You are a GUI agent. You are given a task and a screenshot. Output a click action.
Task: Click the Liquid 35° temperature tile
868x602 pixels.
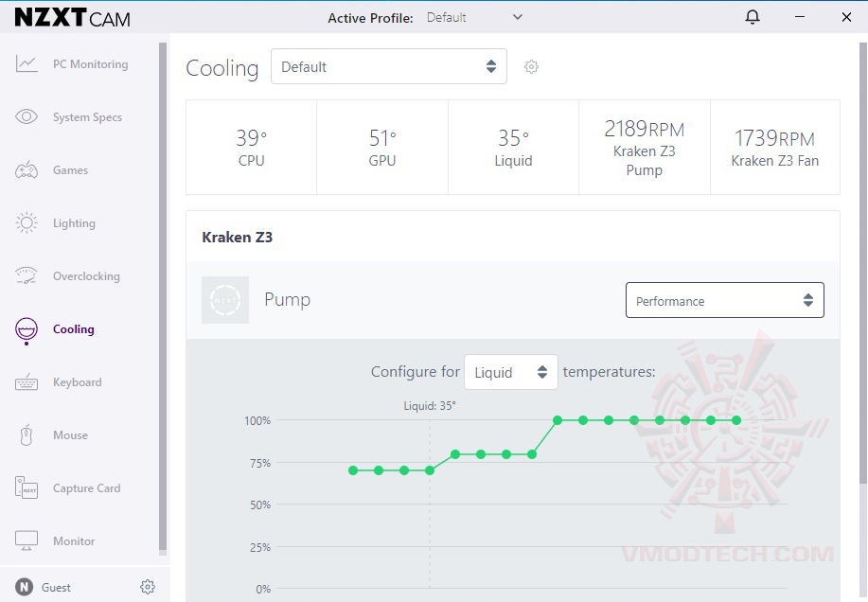(x=513, y=147)
